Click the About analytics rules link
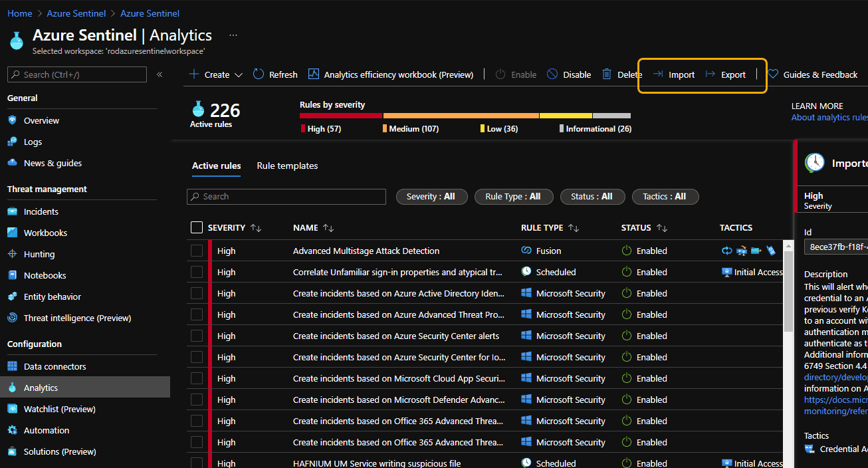 829,118
